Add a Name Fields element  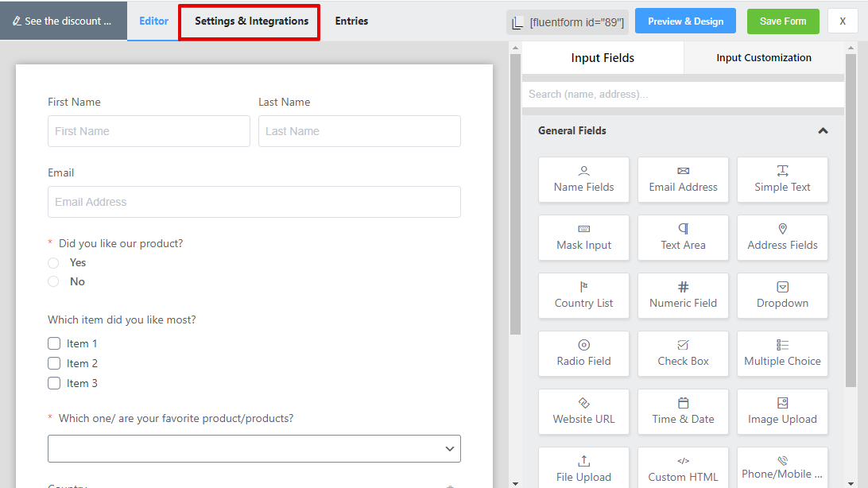tap(583, 180)
